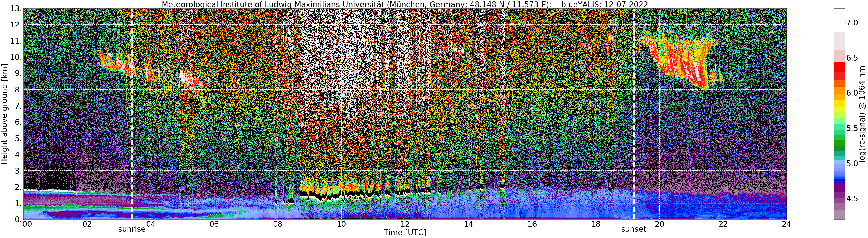Click the '06' tick label on time axis
The image size is (868, 238).
click(x=214, y=224)
